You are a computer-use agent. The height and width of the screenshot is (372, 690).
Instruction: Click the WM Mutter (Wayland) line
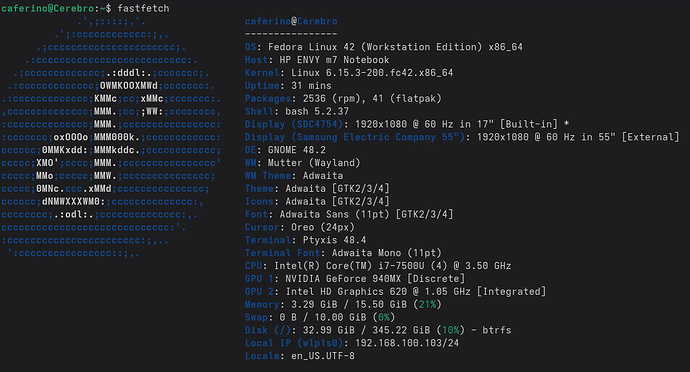(302, 163)
